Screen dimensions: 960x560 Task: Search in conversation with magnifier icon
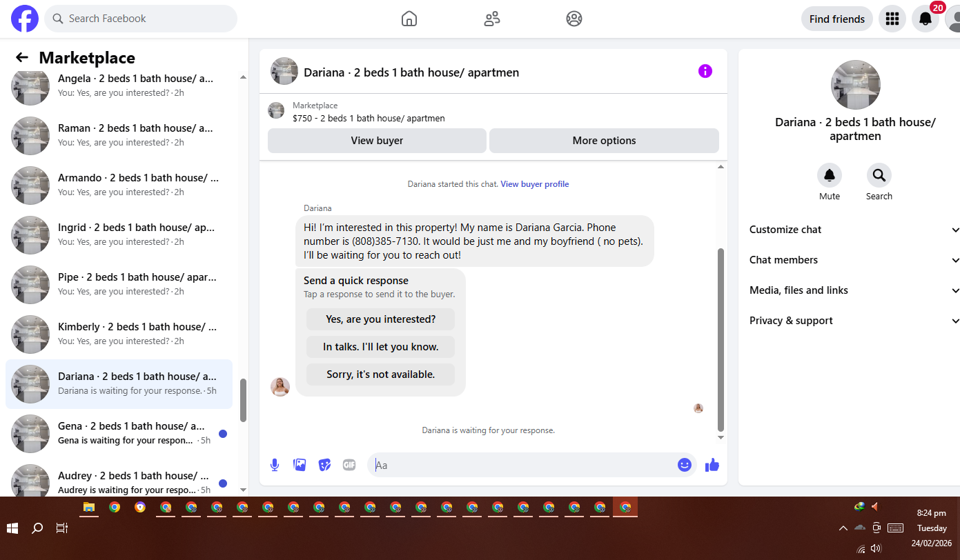coord(879,175)
